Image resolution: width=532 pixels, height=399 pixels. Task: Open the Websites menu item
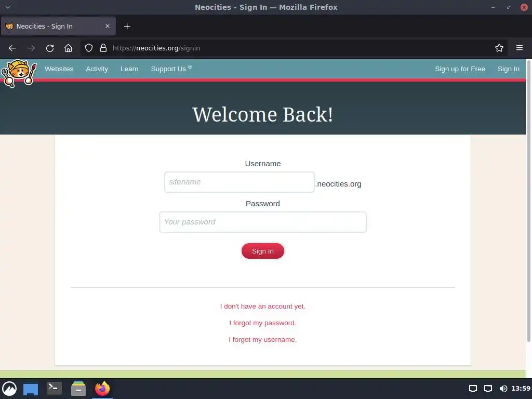click(x=59, y=69)
